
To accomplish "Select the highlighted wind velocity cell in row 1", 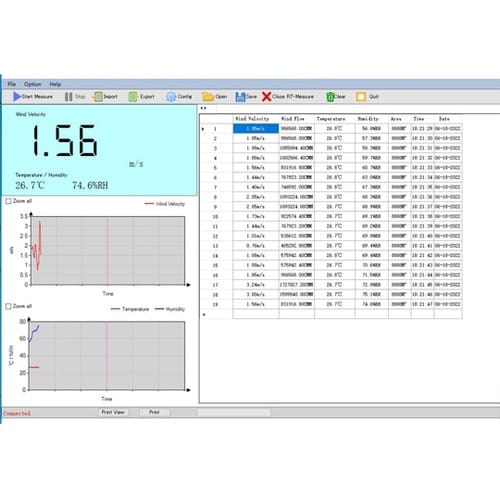I will (256, 128).
